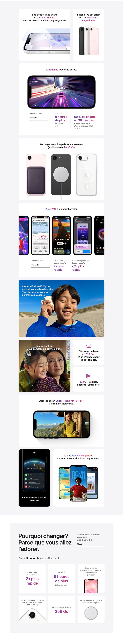Open the three colours iPhone 17e card
123x644 pixels.
click(89, 35)
